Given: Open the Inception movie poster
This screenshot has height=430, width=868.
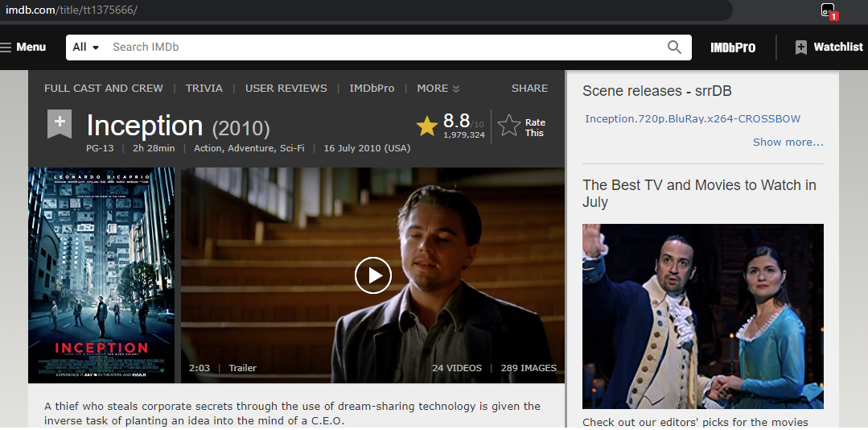Looking at the screenshot, I should tap(101, 275).
